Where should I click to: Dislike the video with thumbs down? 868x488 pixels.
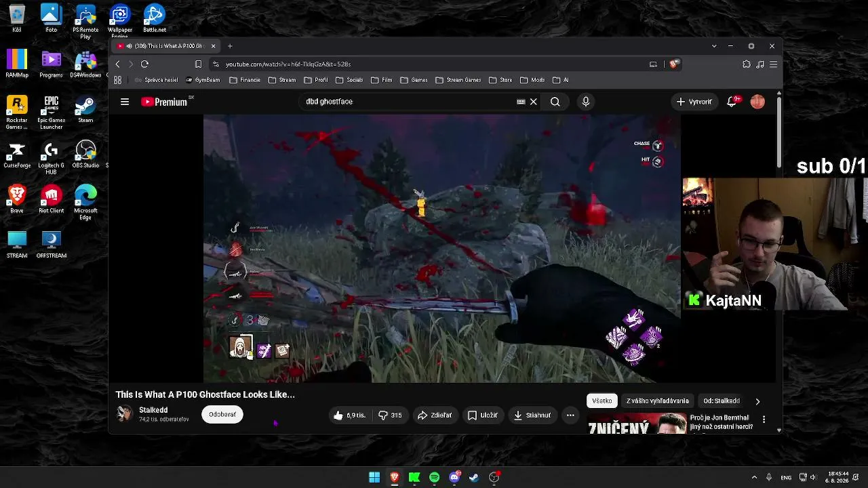click(x=390, y=415)
